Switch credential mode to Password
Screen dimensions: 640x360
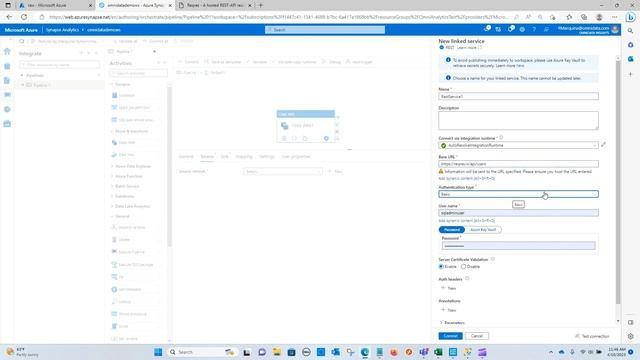coord(451,230)
